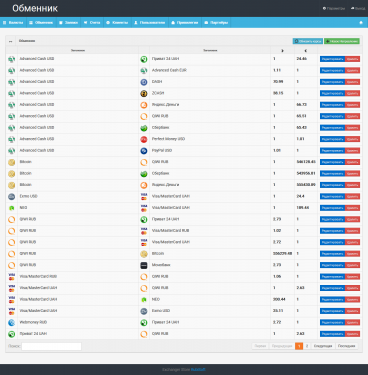Viewport: 368px width, 375px height.
Task: Click the Первая pagination button
Action: (x=260, y=346)
